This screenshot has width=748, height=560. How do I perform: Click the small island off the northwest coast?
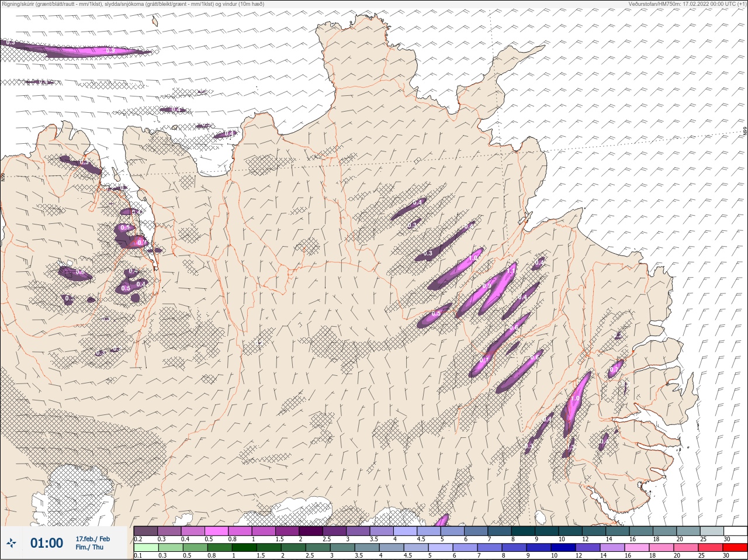pyautogui.click(x=155, y=21)
